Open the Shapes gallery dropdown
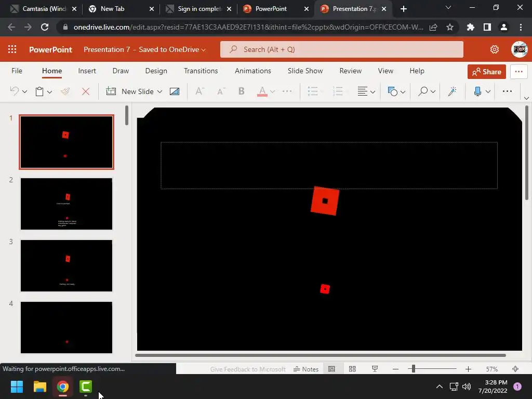 pyautogui.click(x=396, y=91)
